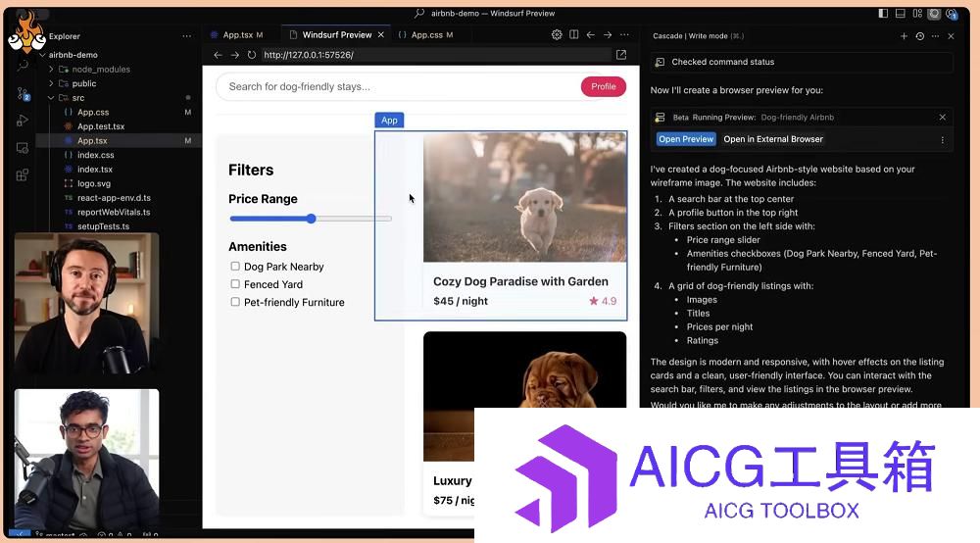Open App.test.tsx in the explorer
The image size is (980, 543).
click(101, 126)
